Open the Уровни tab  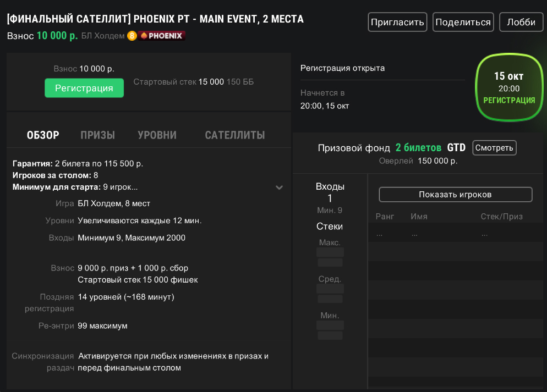pyautogui.click(x=157, y=135)
